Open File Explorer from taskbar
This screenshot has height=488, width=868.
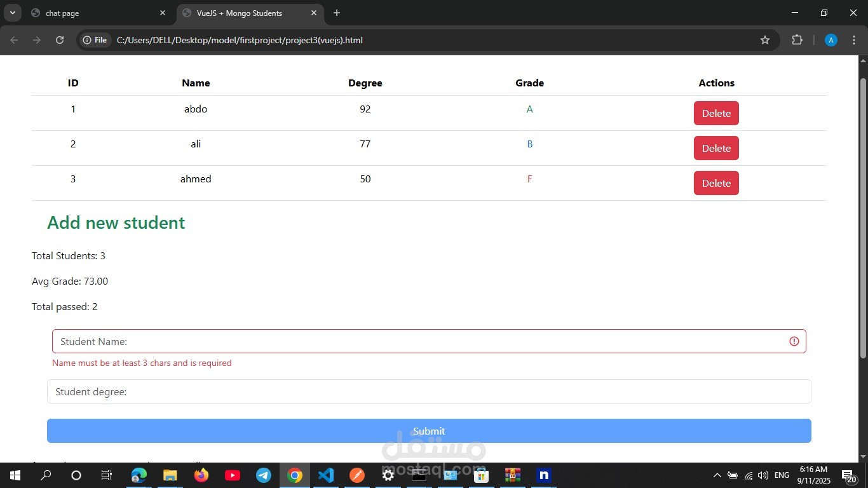point(170,475)
